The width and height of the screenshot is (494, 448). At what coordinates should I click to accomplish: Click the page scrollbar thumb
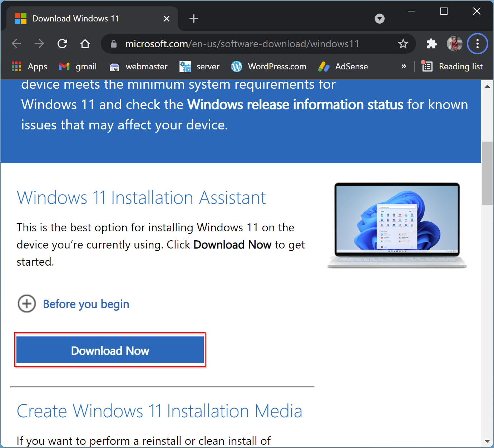click(x=487, y=173)
